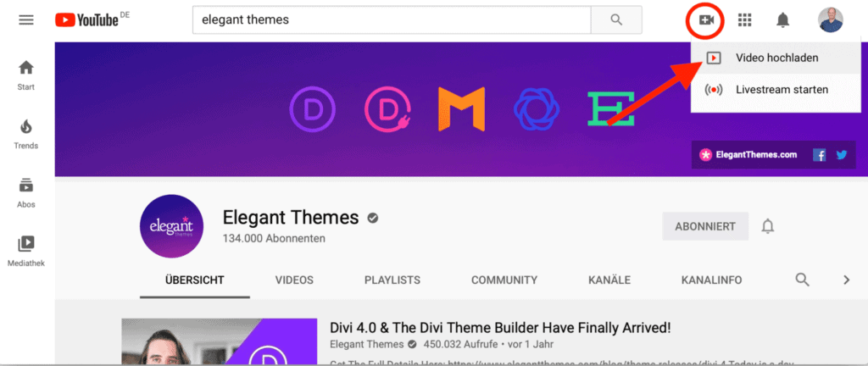Image resolution: width=868 pixels, height=366 pixels.
Task: Open Divi 4.0 video title link
Action: [x=500, y=327]
